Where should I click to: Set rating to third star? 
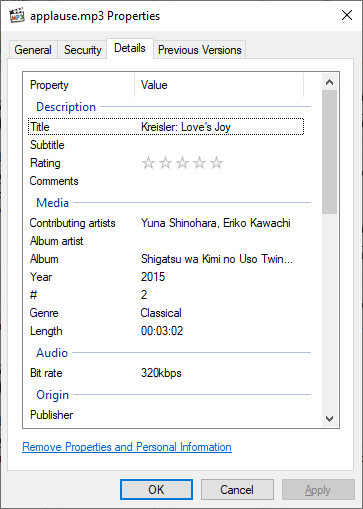coord(182,163)
